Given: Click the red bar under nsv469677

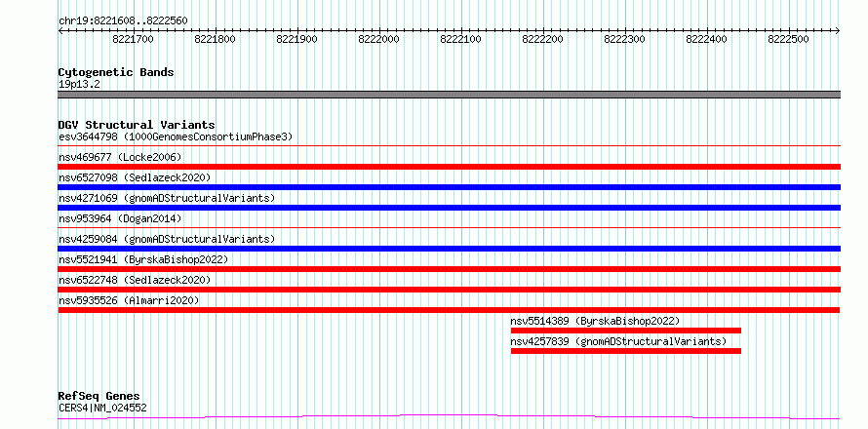Looking at the screenshot, I should pyautogui.click(x=450, y=167).
